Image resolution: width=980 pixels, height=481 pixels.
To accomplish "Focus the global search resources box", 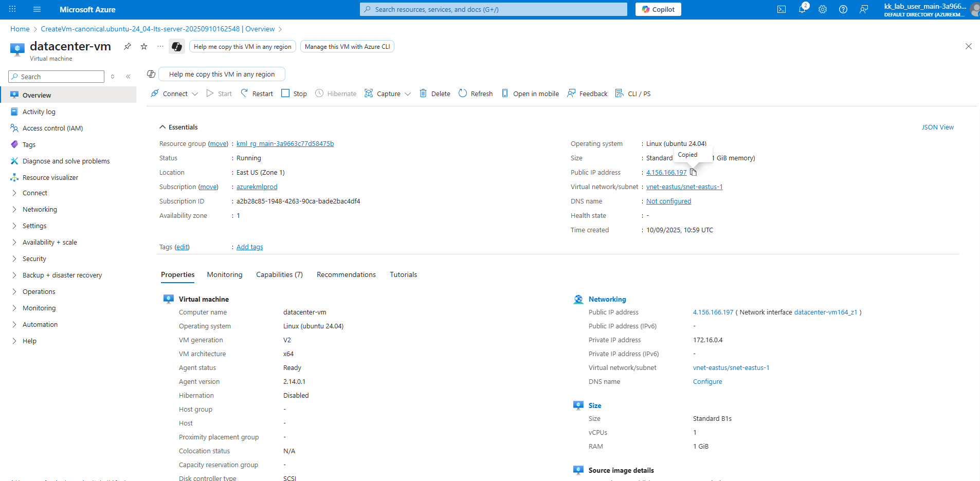I will click(494, 9).
